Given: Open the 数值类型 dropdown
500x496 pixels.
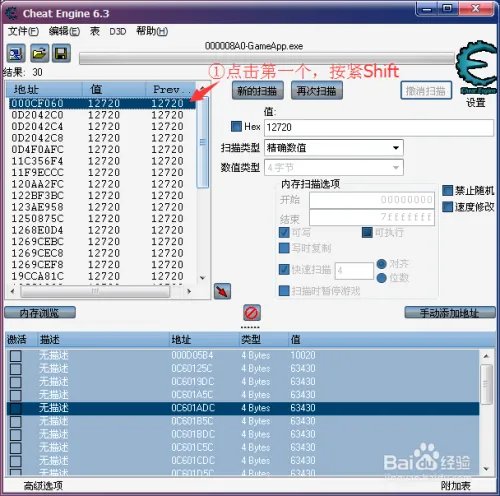Looking at the screenshot, I should pos(334,167).
